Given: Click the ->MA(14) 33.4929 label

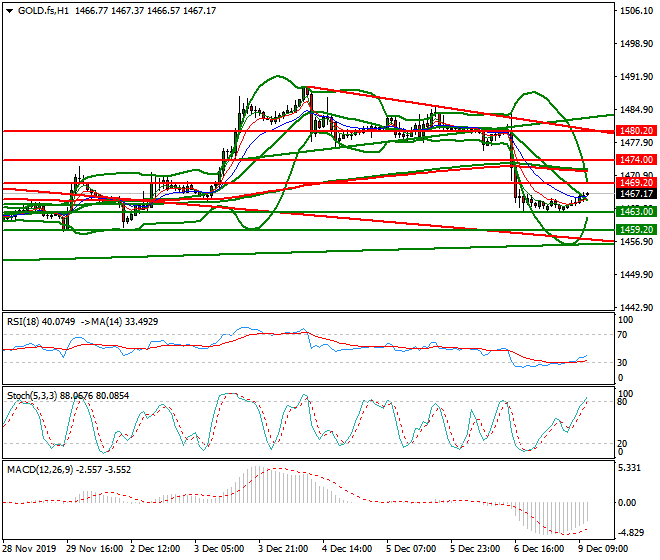Looking at the screenshot, I should (x=120, y=322).
